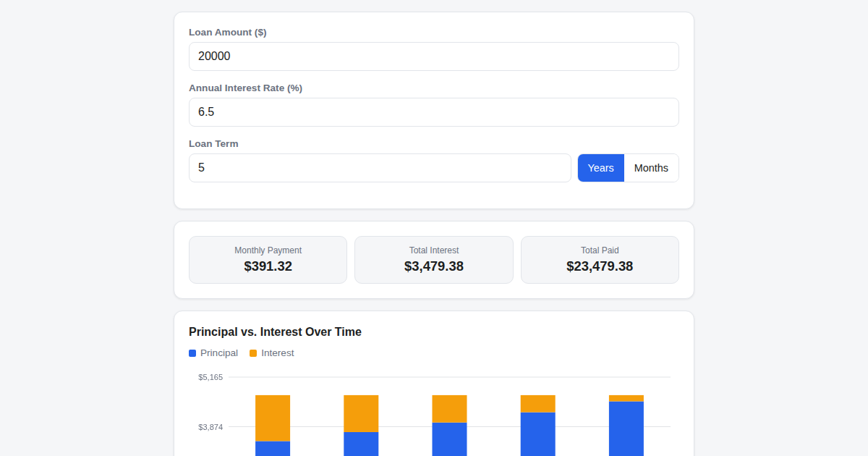Switch loan term unit to Years

click(x=600, y=168)
